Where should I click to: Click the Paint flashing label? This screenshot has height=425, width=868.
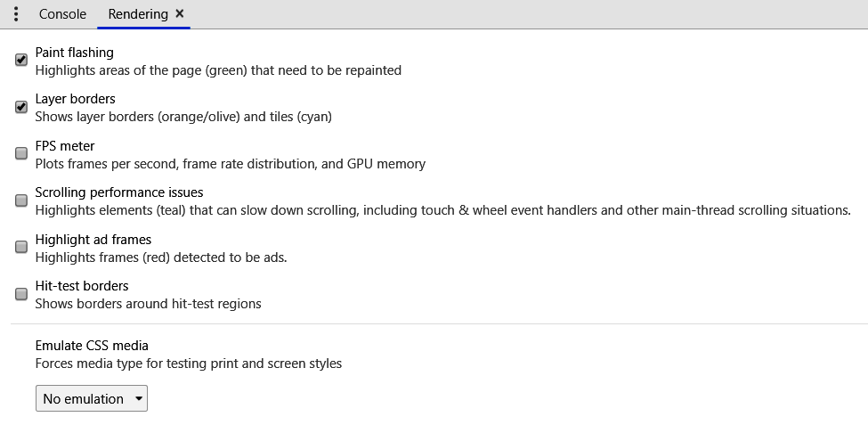pos(75,53)
